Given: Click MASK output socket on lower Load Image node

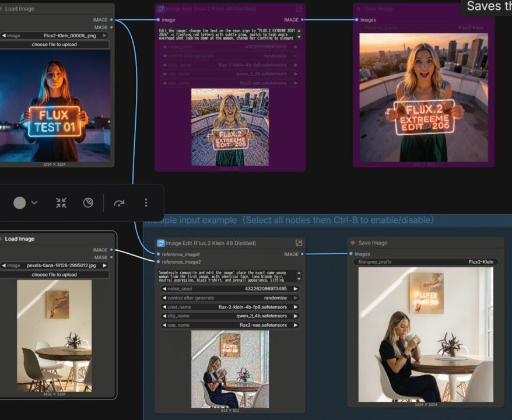Looking at the screenshot, I should click(x=112, y=257).
